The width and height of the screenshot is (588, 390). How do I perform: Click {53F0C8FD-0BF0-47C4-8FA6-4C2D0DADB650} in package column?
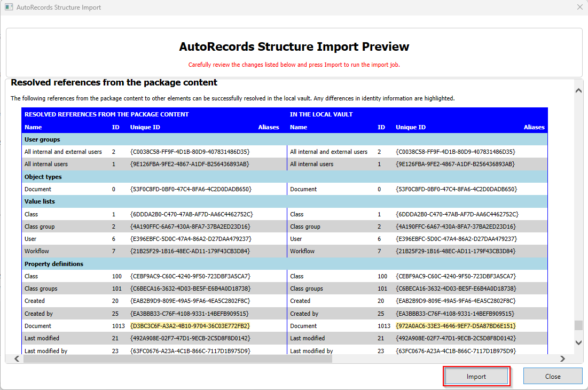[x=191, y=189]
